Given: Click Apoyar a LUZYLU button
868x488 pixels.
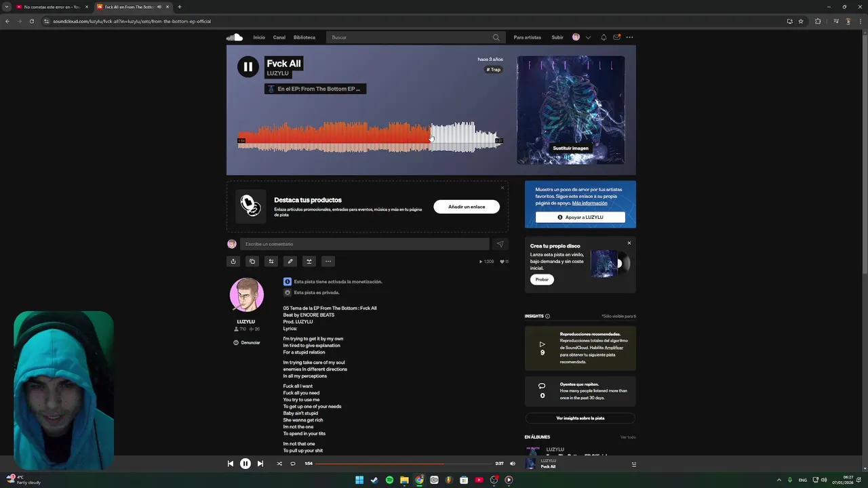Looking at the screenshot, I should [x=580, y=217].
